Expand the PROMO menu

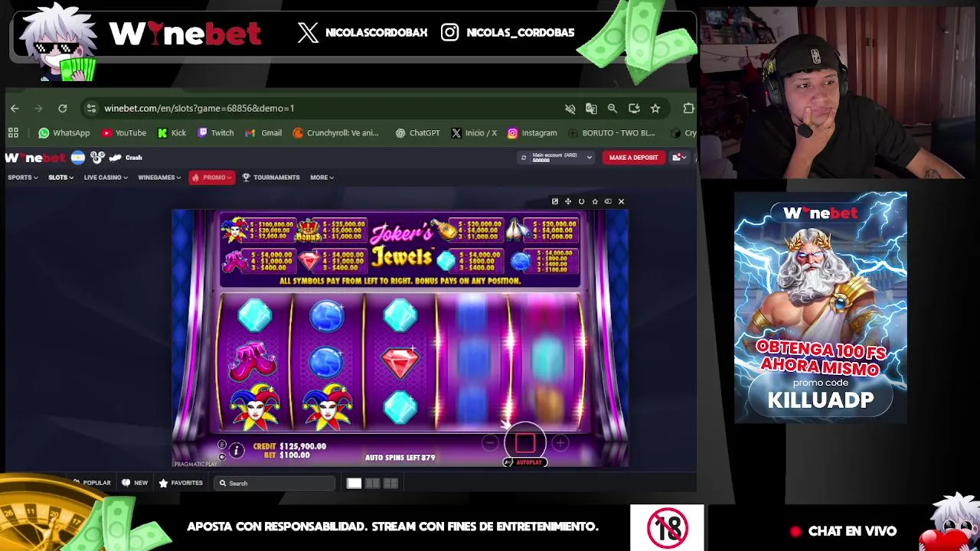[212, 178]
